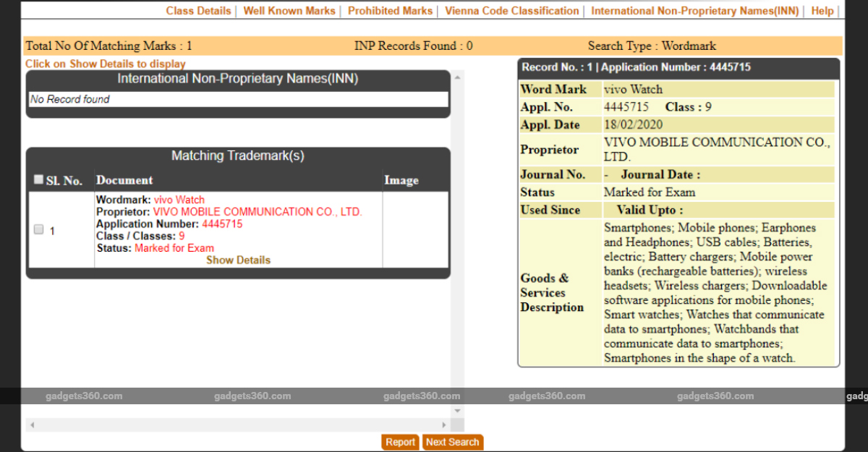Click Show Details for vivo Watch
The height and width of the screenshot is (452, 868).
238,260
